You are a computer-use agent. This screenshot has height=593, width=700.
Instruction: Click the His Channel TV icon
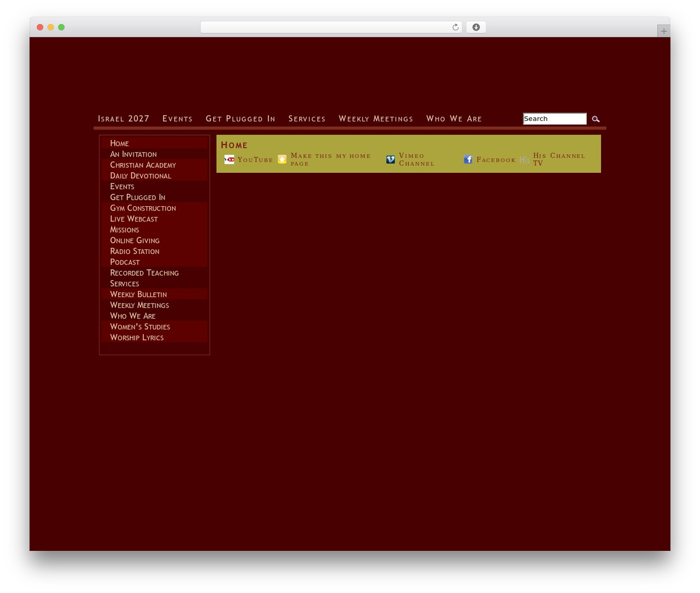point(524,160)
